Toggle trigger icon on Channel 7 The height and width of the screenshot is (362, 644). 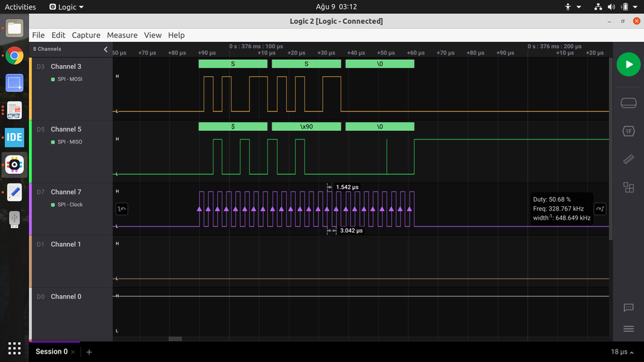click(x=122, y=209)
